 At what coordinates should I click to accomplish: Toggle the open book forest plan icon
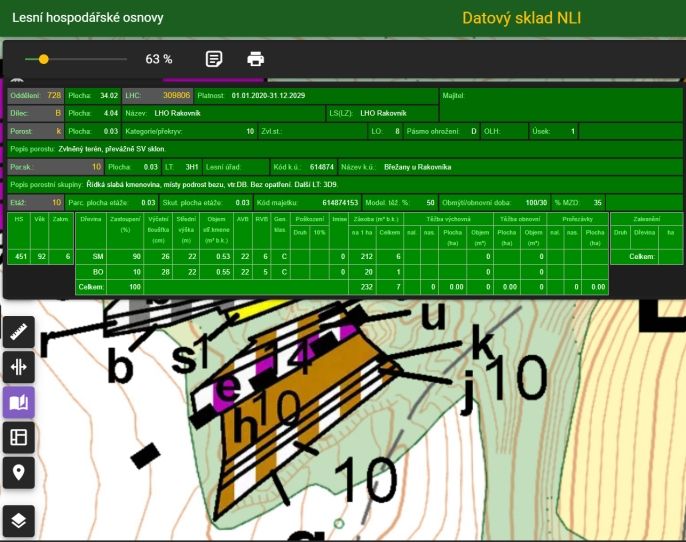coord(18,402)
